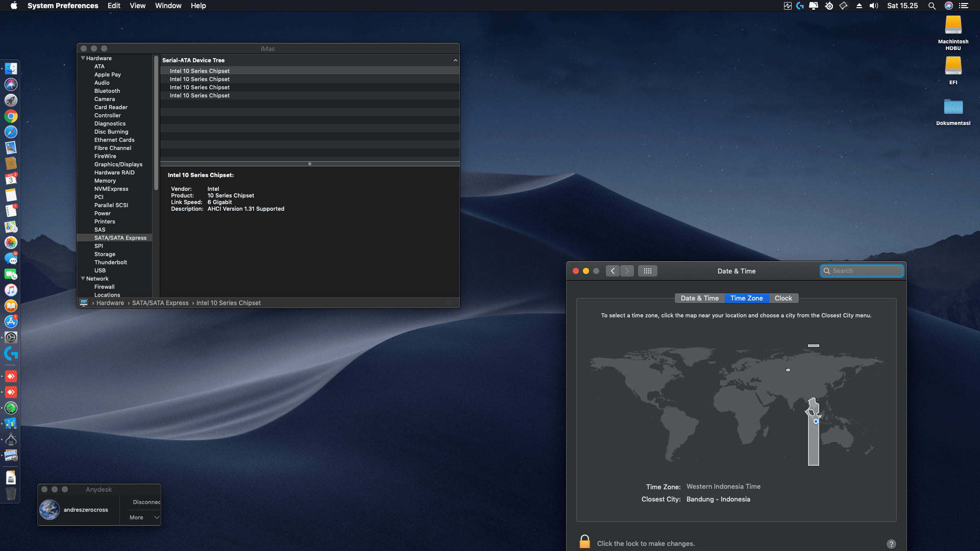Open the EFI drive on desktop
Screen dimensions: 980x551
click(953, 66)
